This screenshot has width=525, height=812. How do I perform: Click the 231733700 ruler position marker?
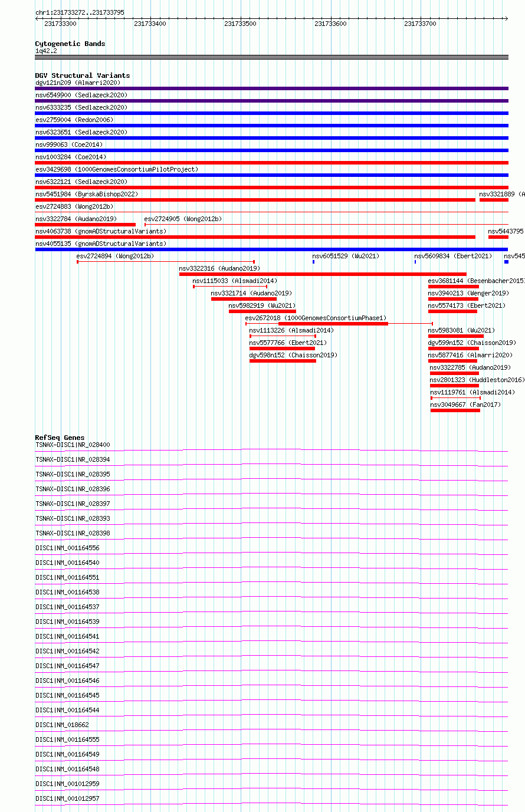(x=420, y=24)
